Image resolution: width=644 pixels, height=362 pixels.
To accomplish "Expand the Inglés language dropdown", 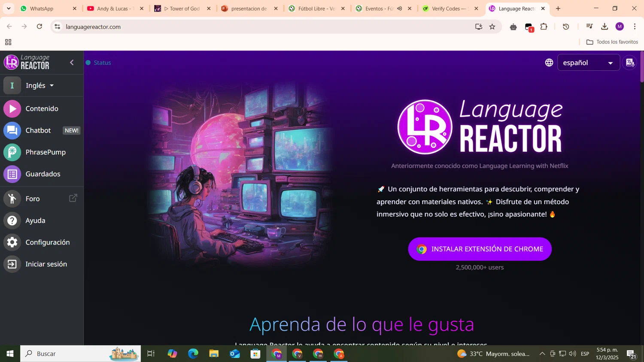I will point(39,85).
